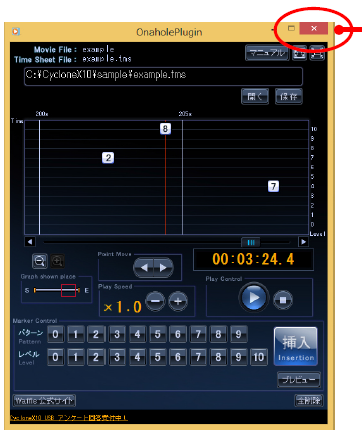This screenshot has width=362, height=445.
Task: Click the Insertion button
Action: pyautogui.click(x=296, y=346)
